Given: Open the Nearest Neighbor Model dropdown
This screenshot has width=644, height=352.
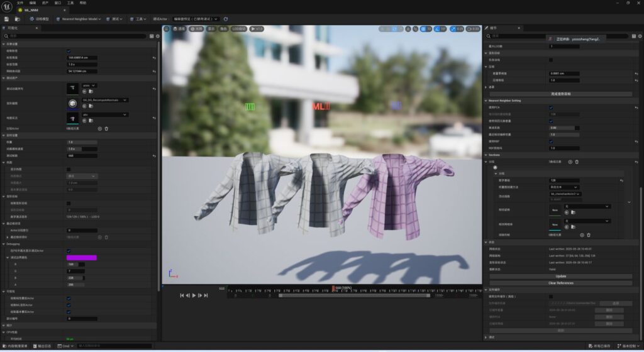Looking at the screenshot, I should click(x=79, y=19).
